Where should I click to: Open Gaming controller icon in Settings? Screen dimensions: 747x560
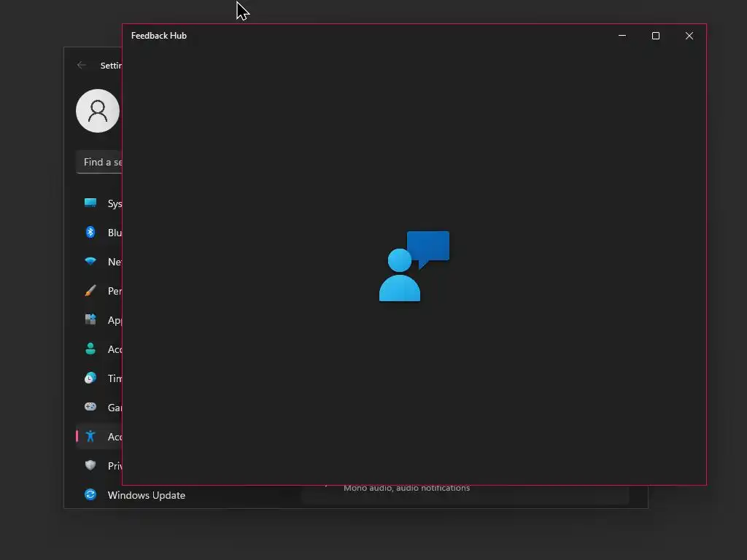pyautogui.click(x=90, y=407)
